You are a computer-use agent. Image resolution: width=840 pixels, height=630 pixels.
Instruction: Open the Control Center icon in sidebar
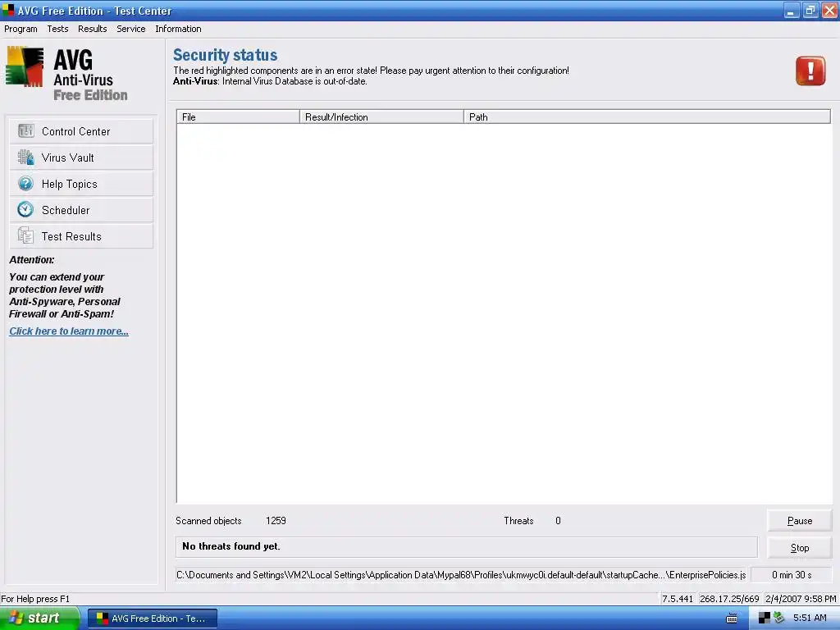click(25, 130)
